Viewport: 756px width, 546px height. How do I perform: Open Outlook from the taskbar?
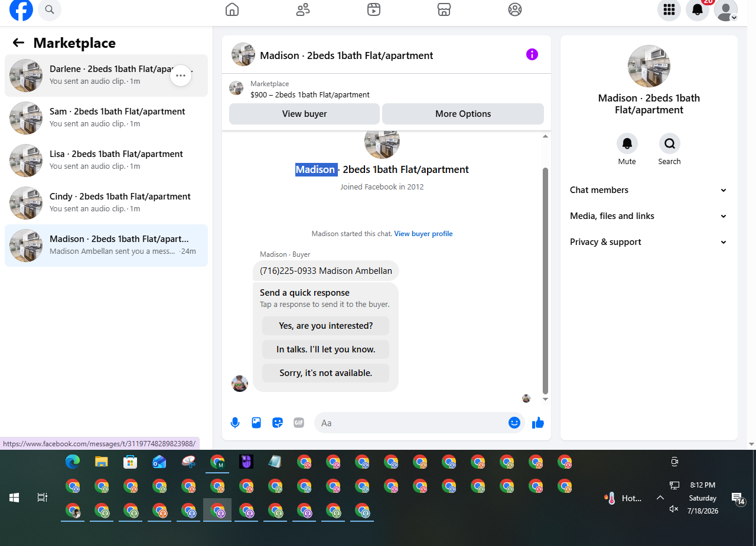(x=159, y=462)
